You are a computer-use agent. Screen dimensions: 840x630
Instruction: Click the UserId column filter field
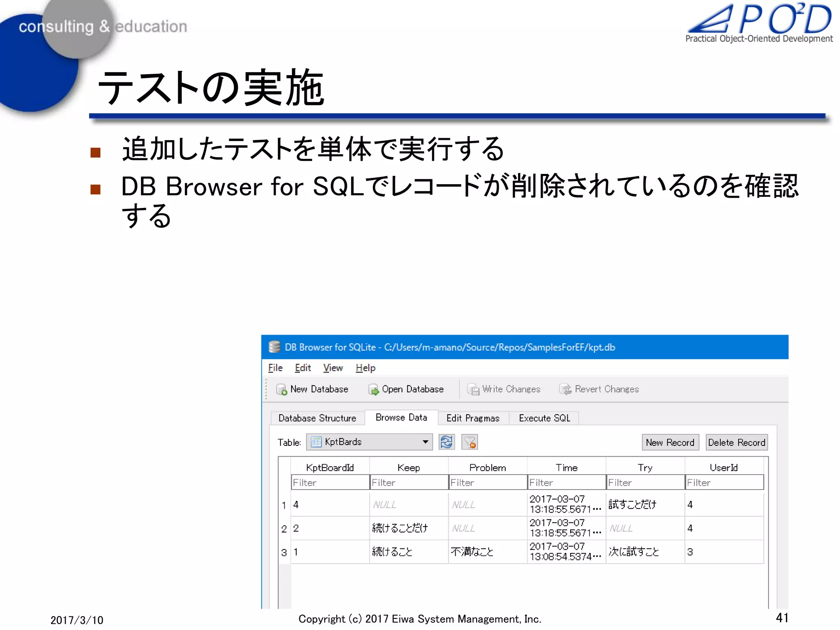[724, 482]
